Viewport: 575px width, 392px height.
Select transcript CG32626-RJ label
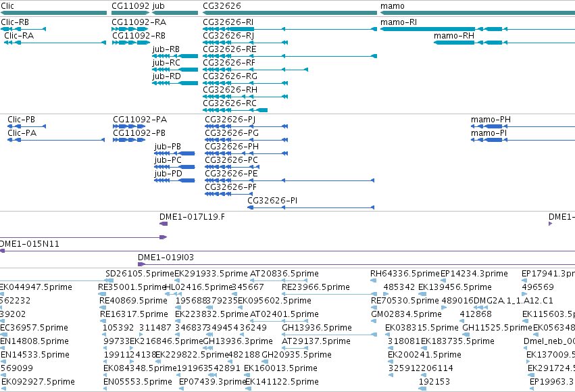tap(228, 36)
